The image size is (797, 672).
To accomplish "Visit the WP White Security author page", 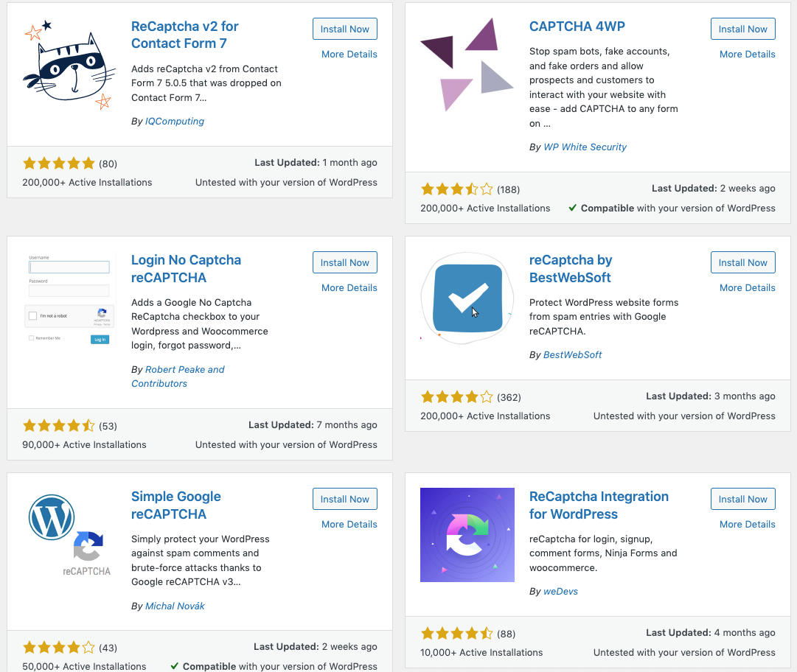I will point(585,147).
